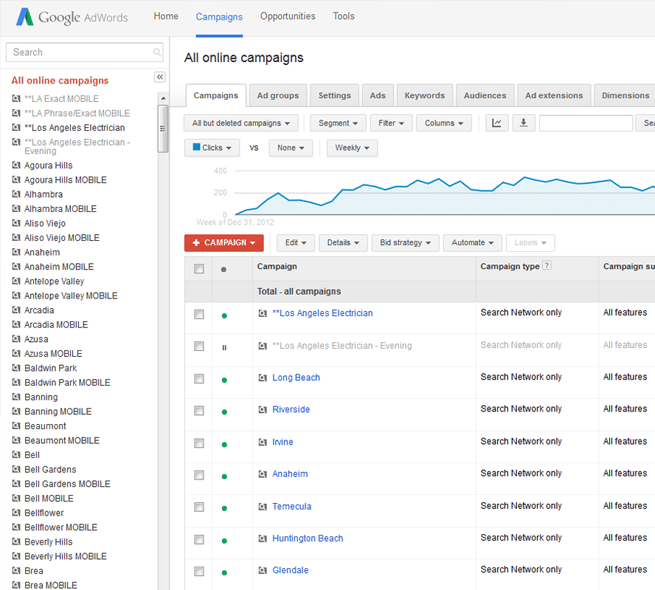Viewport: 655px width, 590px height.
Task: Tick the Anaheim campaign checkbox
Action: (199, 475)
